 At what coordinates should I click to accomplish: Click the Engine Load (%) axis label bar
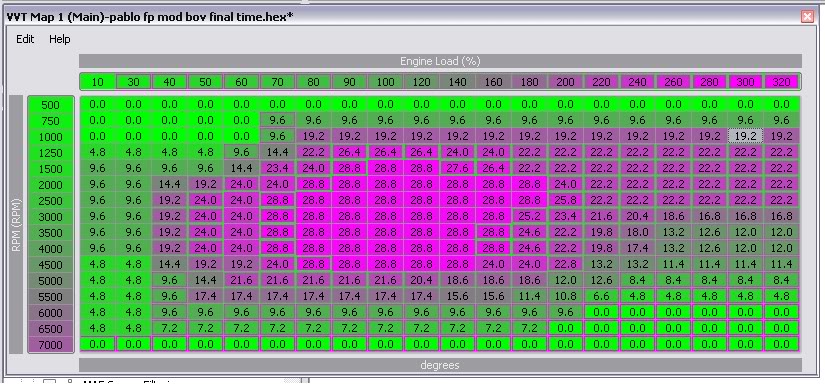(x=440, y=61)
